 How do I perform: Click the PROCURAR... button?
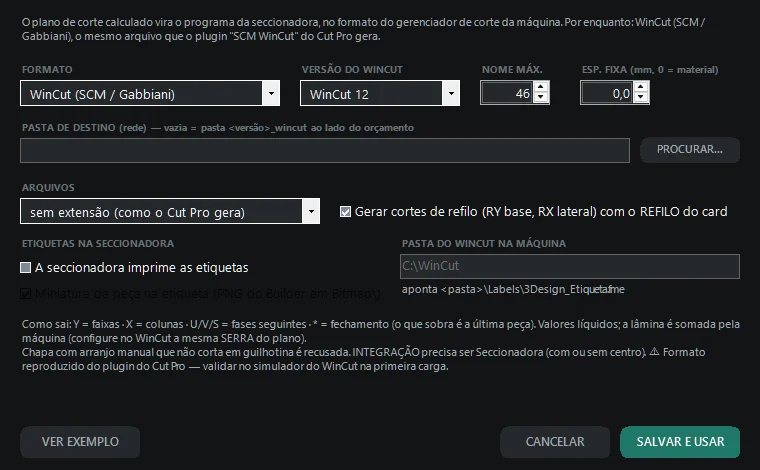pos(690,150)
